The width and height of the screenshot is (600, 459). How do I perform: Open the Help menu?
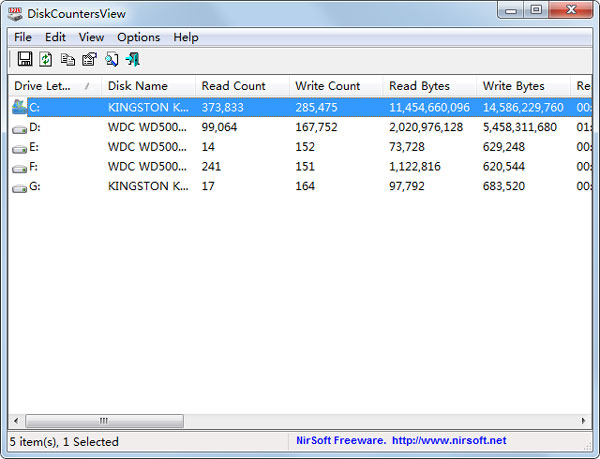[x=186, y=37]
